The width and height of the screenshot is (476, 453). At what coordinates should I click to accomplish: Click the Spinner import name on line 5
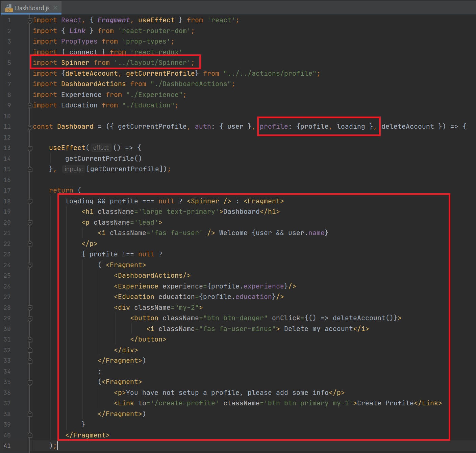click(x=75, y=63)
